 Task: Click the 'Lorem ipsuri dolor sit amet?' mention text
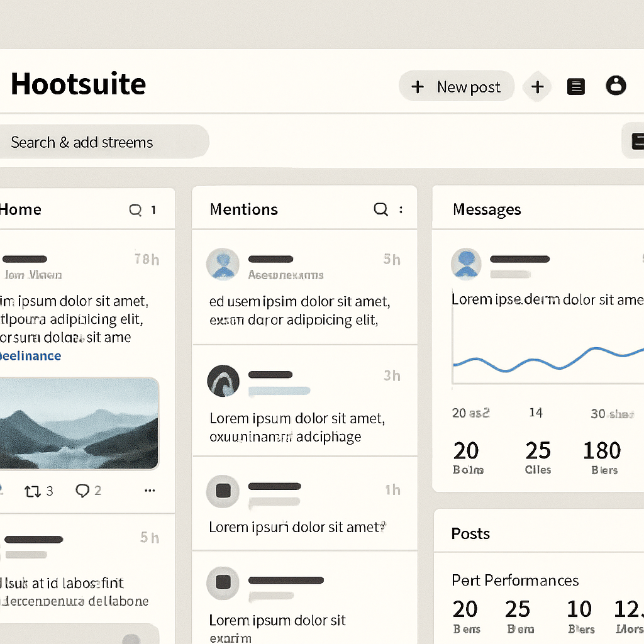297,527
